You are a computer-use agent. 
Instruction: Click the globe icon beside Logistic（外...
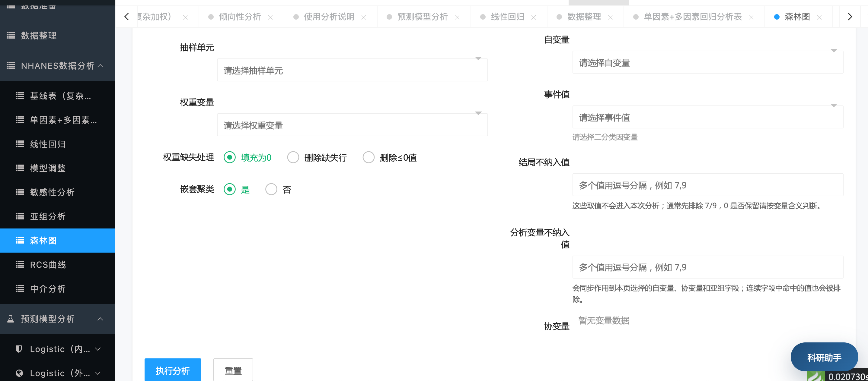[19, 373]
